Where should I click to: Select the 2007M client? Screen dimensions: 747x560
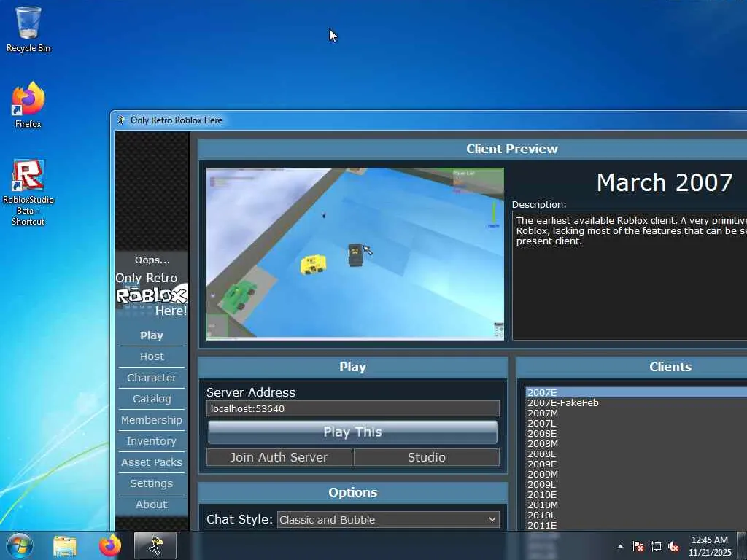(x=636, y=413)
